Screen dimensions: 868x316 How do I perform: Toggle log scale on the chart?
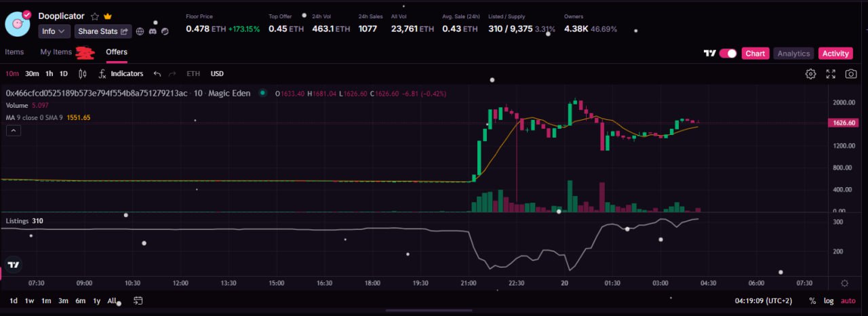tap(829, 301)
